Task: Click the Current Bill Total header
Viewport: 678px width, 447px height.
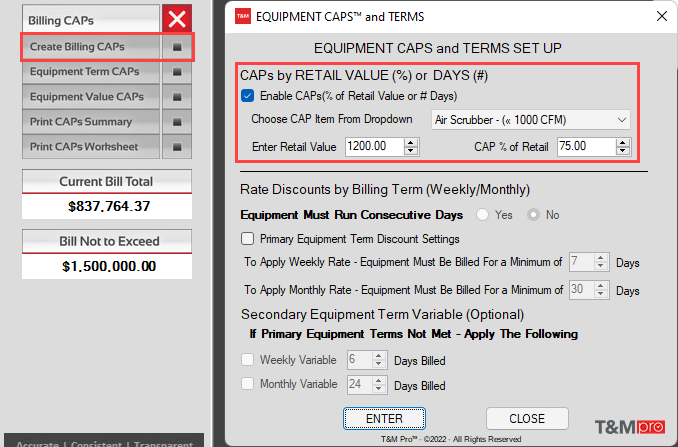Action: 107,181
